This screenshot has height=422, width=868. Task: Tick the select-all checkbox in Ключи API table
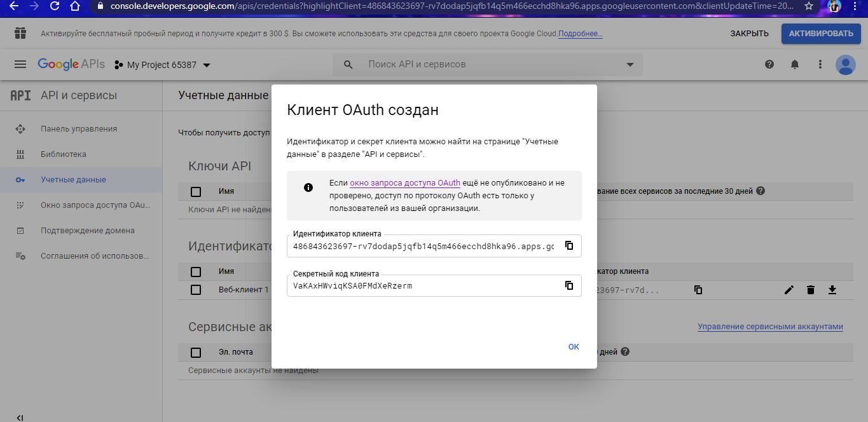coord(196,191)
